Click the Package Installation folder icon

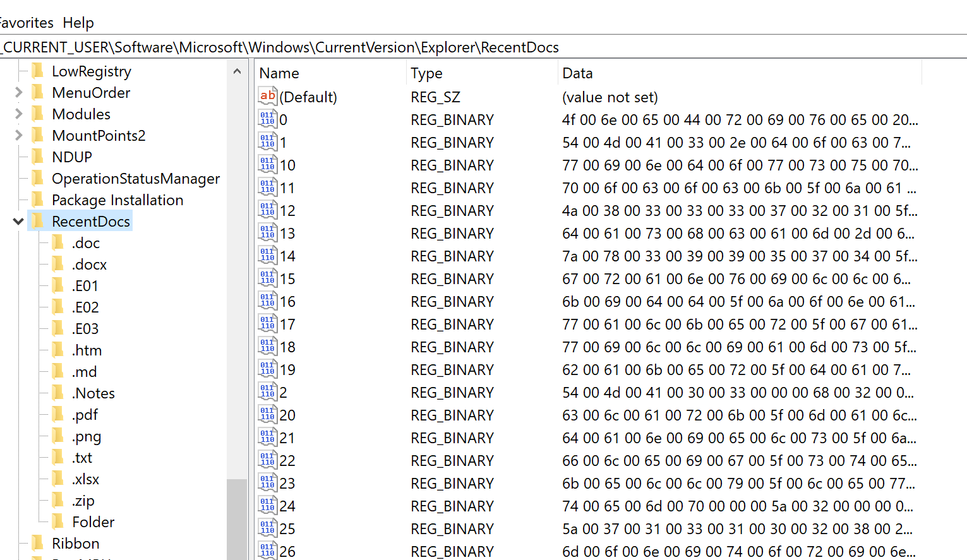(37, 199)
